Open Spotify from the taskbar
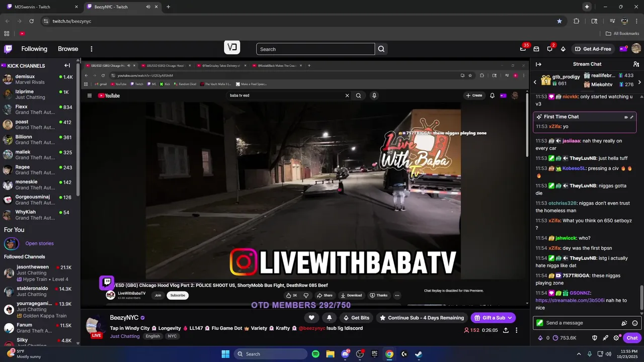 tap(315, 354)
